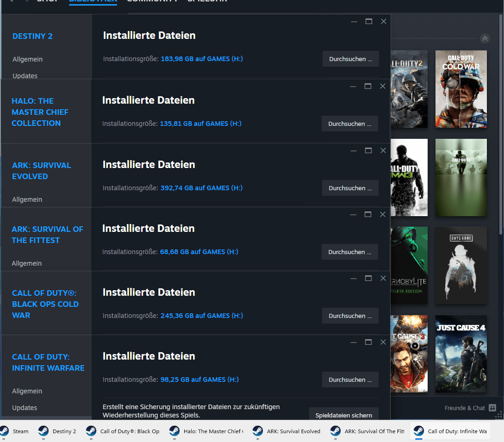This screenshot has height=442, width=504.
Task: Click the Freunde & Chat friends icon
Action: (492, 408)
